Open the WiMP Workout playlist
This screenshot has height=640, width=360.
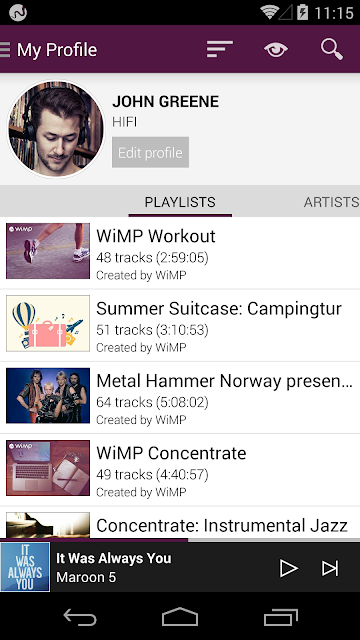tap(180, 253)
